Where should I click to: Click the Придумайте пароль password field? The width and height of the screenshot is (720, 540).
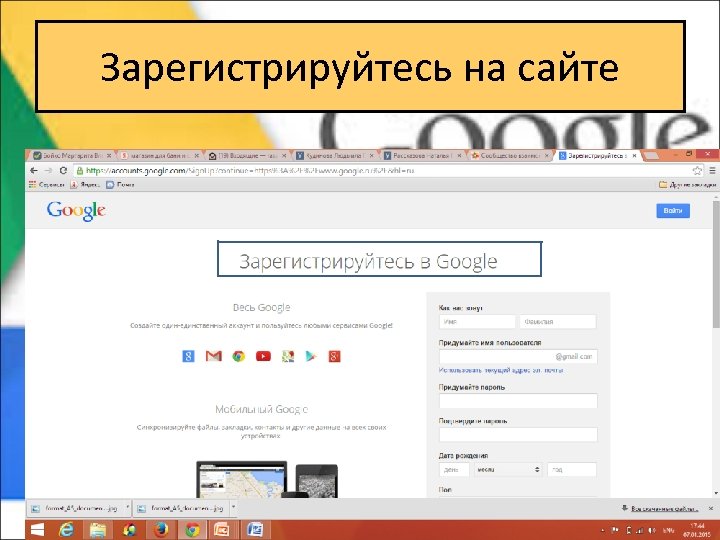tap(518, 401)
